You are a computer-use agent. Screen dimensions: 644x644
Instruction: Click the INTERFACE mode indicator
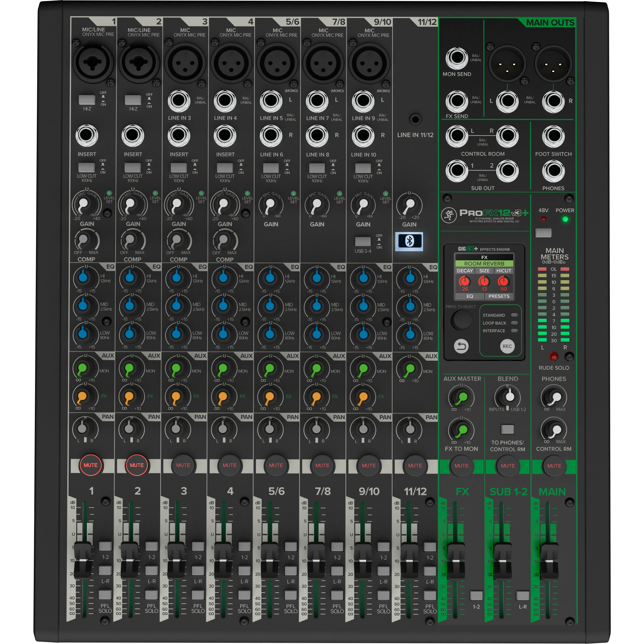point(514,330)
